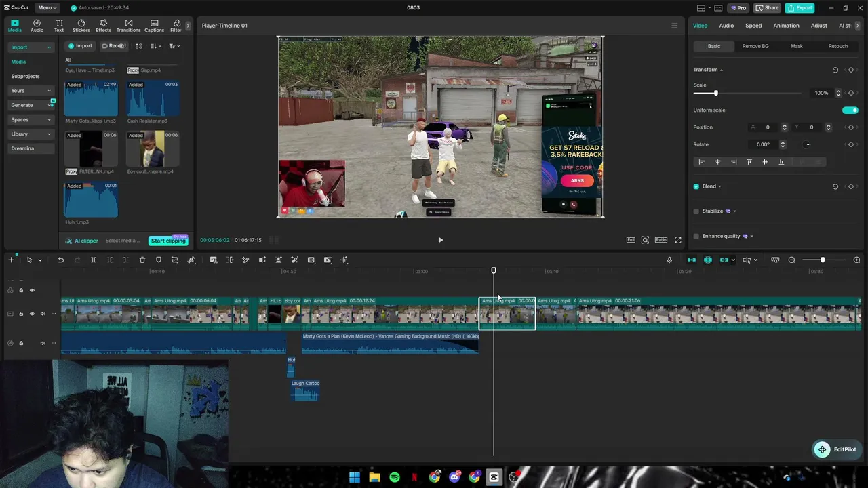Image resolution: width=868 pixels, height=488 pixels.
Task: Align clip to left edge
Action: (702, 162)
